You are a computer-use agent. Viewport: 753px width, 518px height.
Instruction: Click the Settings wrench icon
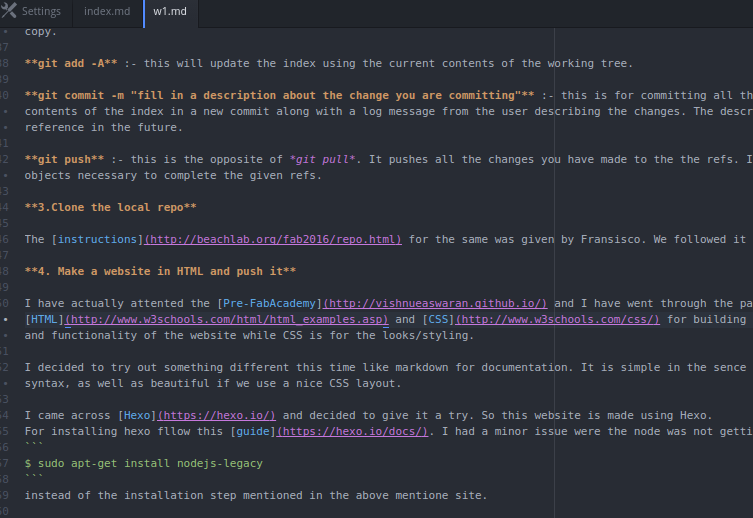click(x=9, y=10)
